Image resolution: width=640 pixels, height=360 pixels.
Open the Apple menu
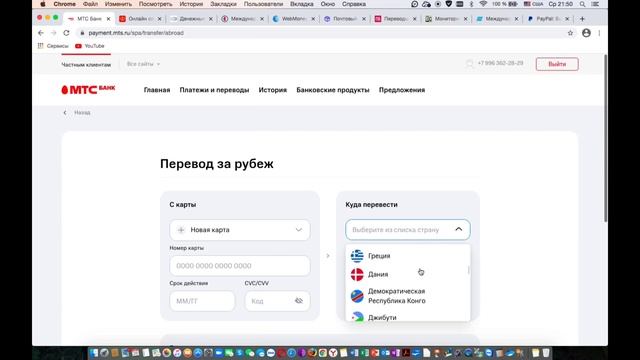(x=43, y=4)
